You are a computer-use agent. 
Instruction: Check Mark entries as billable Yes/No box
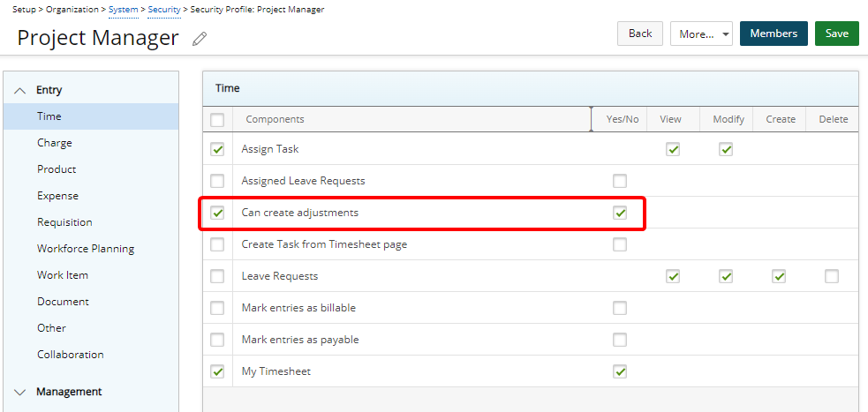tap(620, 308)
